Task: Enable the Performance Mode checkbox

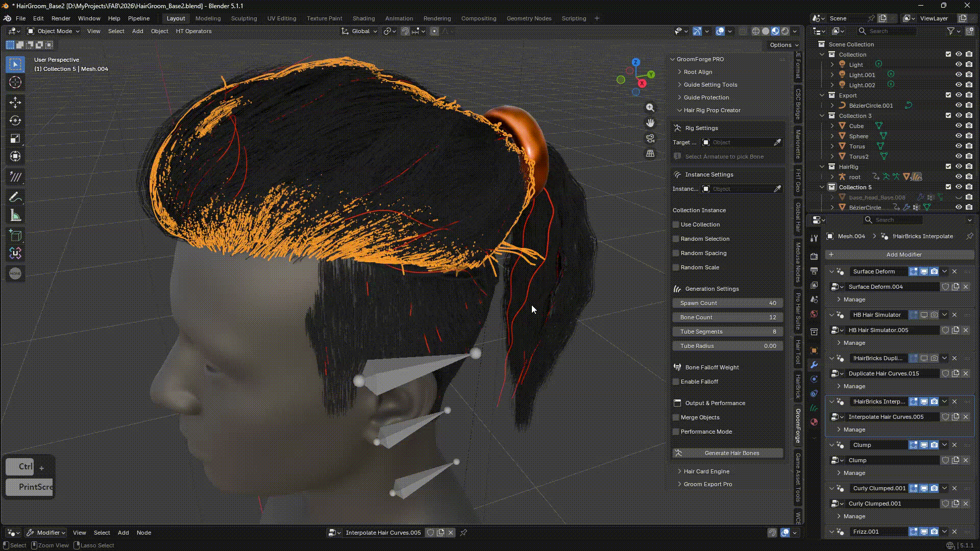Action: [676, 432]
